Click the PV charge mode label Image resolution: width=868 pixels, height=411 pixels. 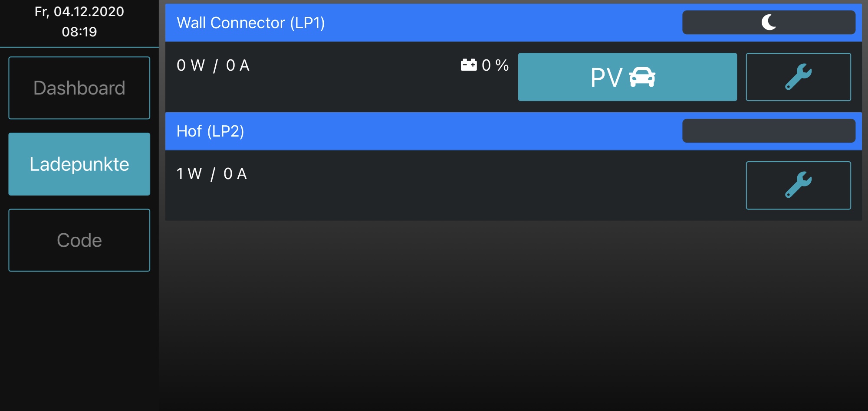coord(606,78)
